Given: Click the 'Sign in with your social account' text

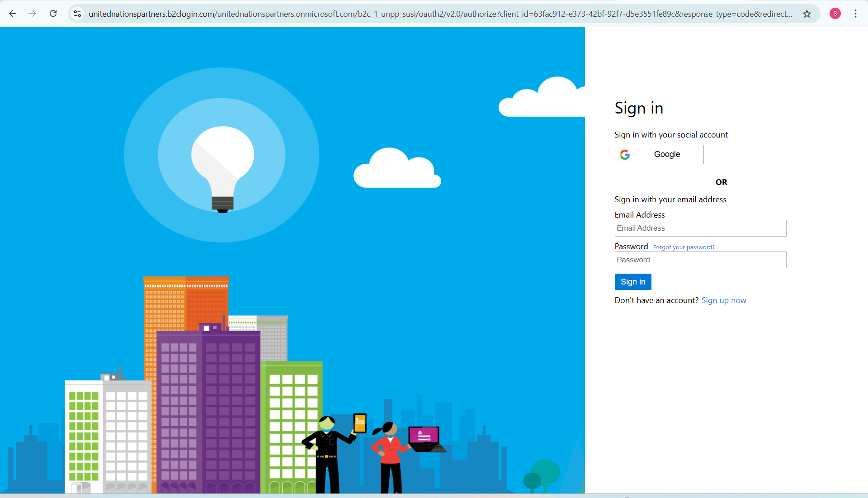Looking at the screenshot, I should pos(671,135).
